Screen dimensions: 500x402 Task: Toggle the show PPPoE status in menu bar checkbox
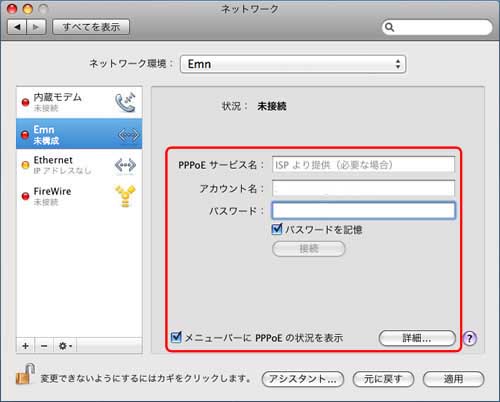coord(176,337)
